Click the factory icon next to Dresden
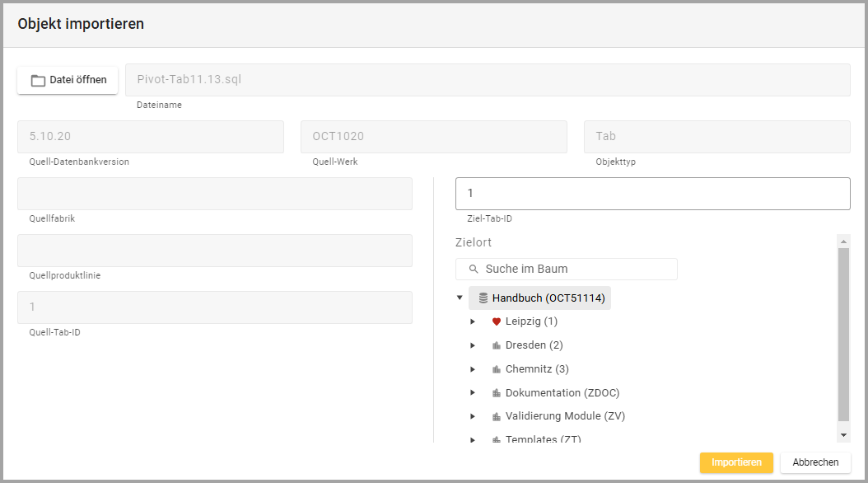 [x=496, y=345]
